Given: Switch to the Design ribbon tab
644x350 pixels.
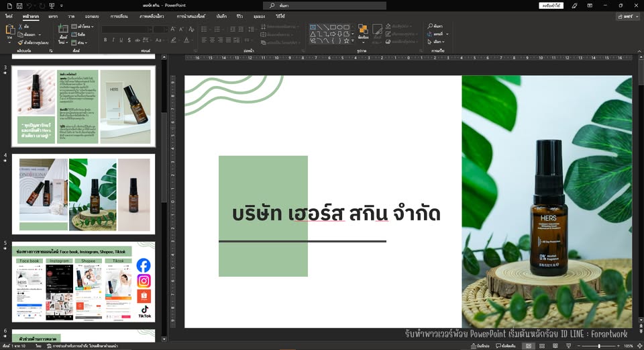Looking at the screenshot, I should click(x=92, y=16).
